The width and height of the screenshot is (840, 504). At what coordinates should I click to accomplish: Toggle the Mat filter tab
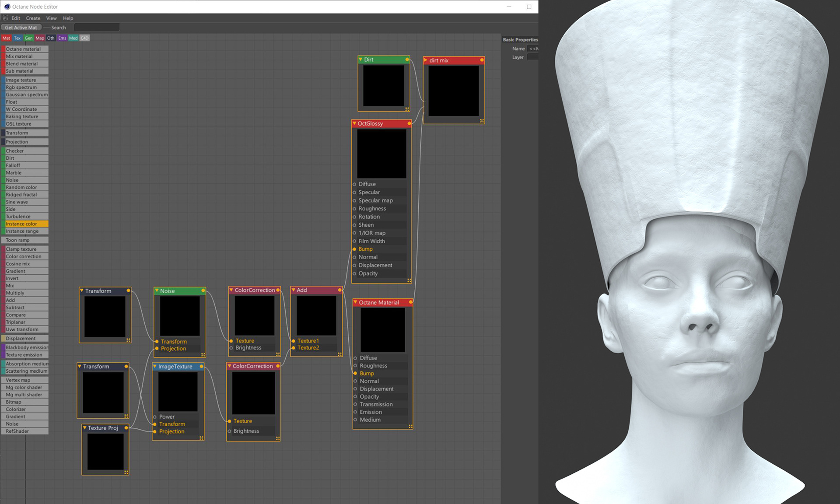[6, 38]
